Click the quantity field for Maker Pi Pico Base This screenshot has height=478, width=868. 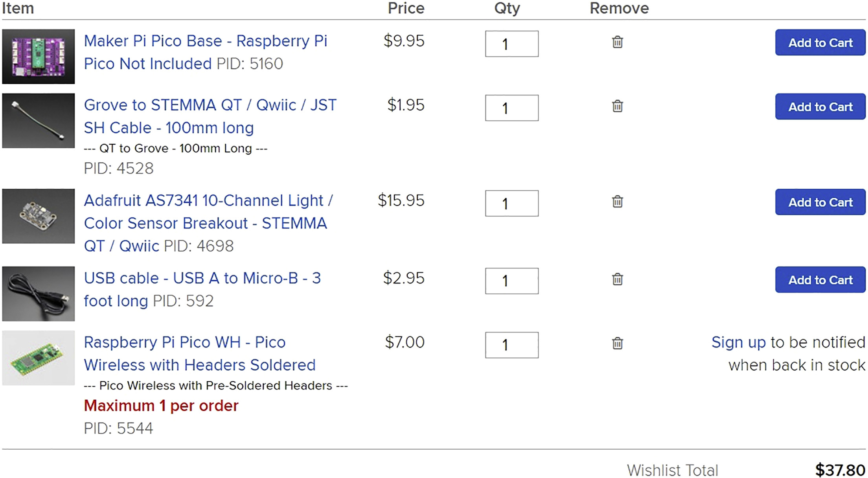tap(511, 44)
